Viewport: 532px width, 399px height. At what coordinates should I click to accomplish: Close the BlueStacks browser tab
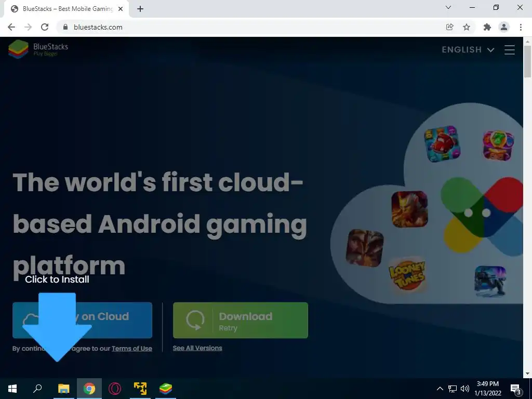(121, 9)
